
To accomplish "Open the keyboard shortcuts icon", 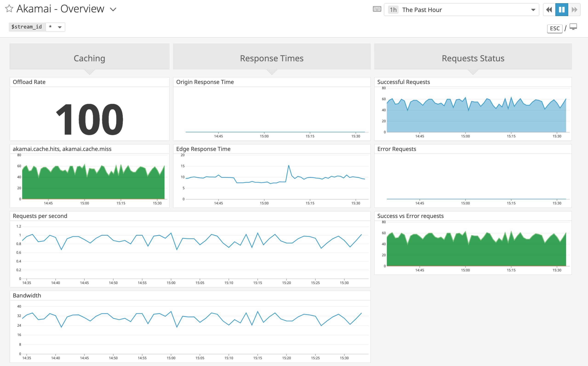I will coord(377,9).
